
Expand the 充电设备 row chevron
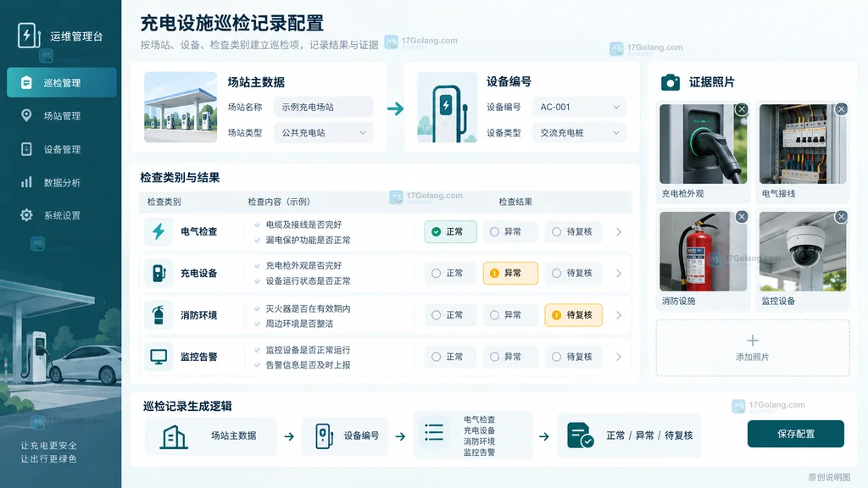pos(619,274)
